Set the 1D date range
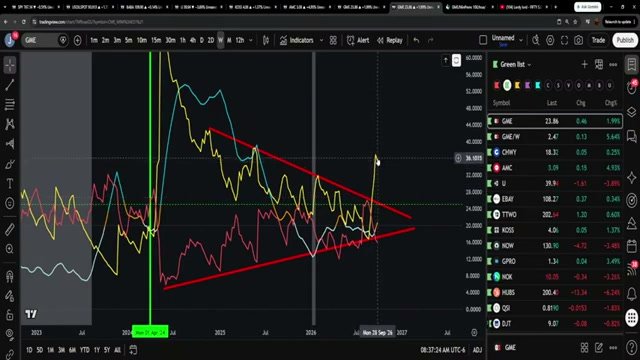The width and height of the screenshot is (640, 360). coord(29,350)
